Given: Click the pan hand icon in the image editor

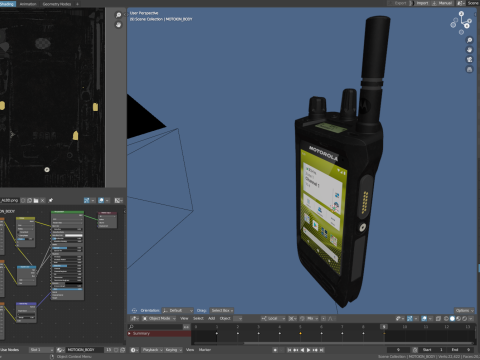Looking at the screenshot, I should pos(118,25).
